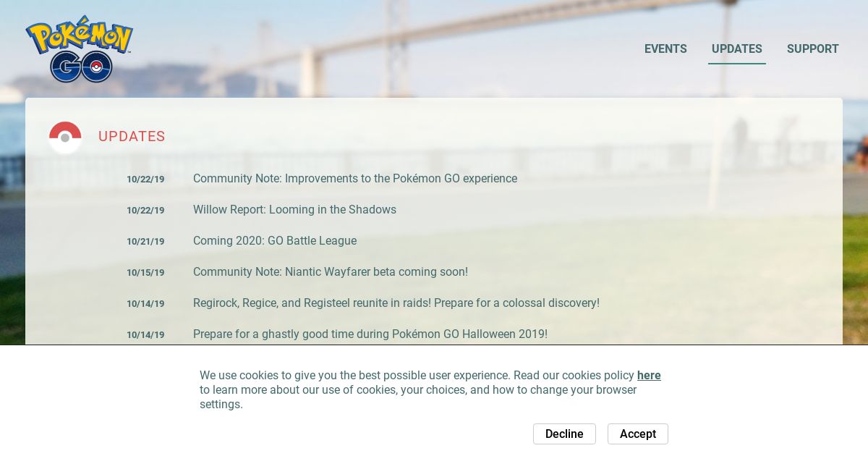868x456 pixels.
Task: Click the red UPDATES heading text
Action: click(x=132, y=137)
